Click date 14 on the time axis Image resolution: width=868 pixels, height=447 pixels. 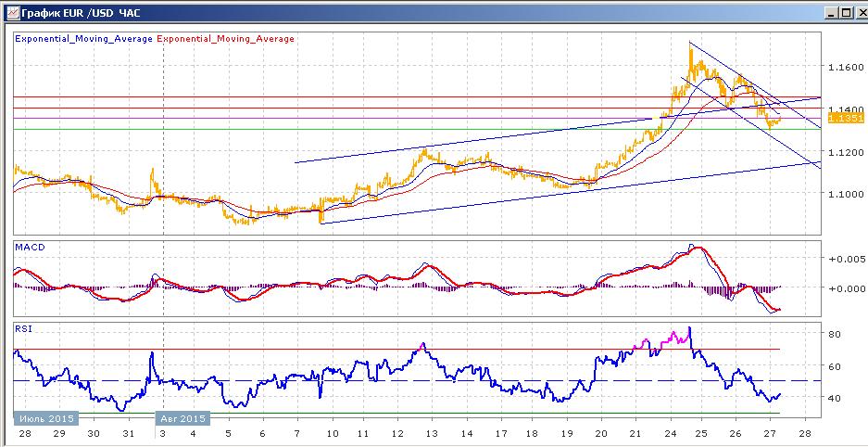(467, 433)
